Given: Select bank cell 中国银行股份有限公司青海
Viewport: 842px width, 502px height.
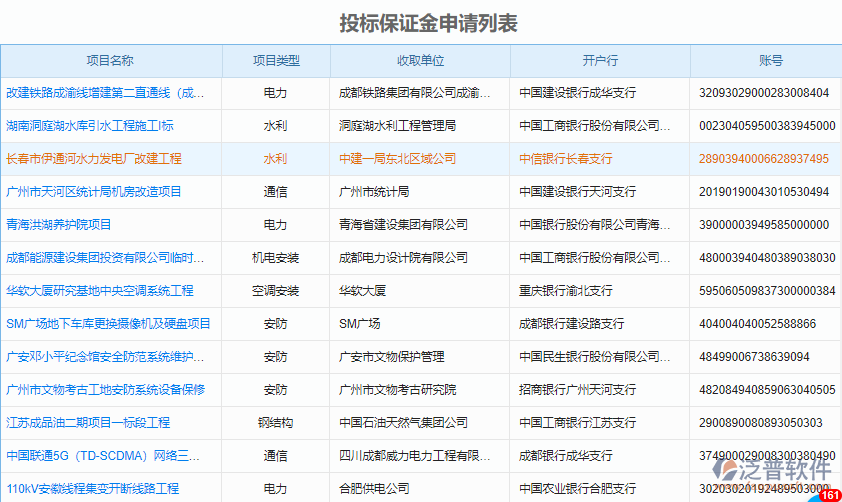Looking at the screenshot, I should tap(594, 224).
